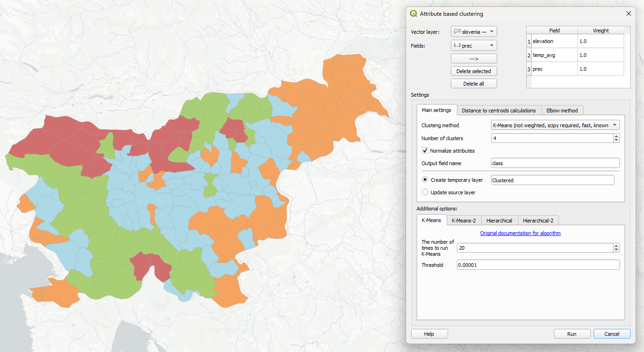
Task: Uncheck Normalize attributes
Action: point(425,150)
